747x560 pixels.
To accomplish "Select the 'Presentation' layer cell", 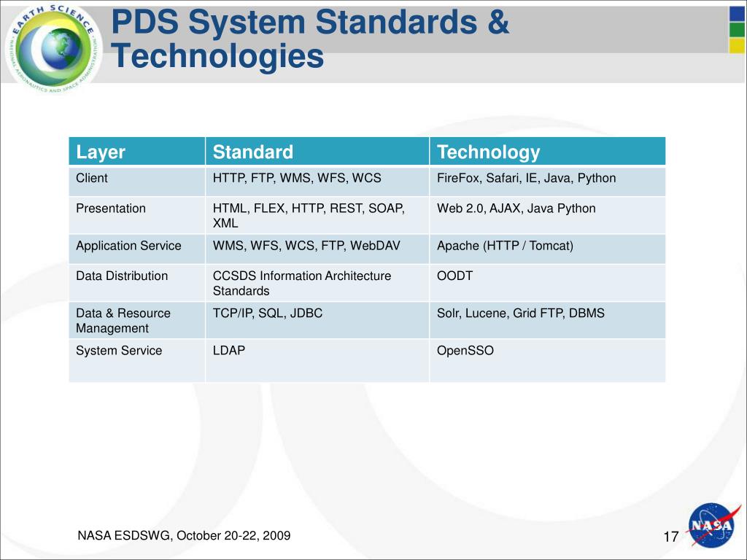I will 137,215.
